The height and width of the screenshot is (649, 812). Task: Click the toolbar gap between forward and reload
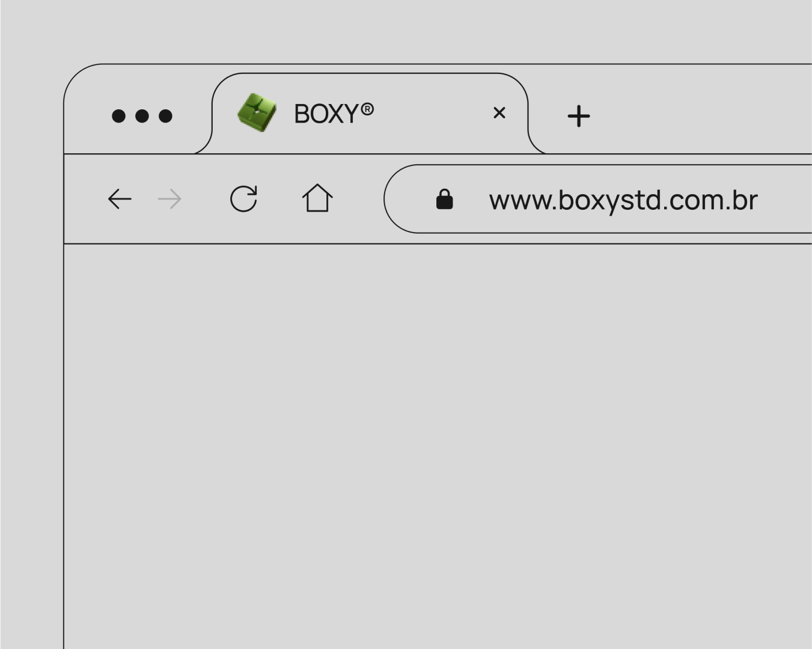point(206,199)
